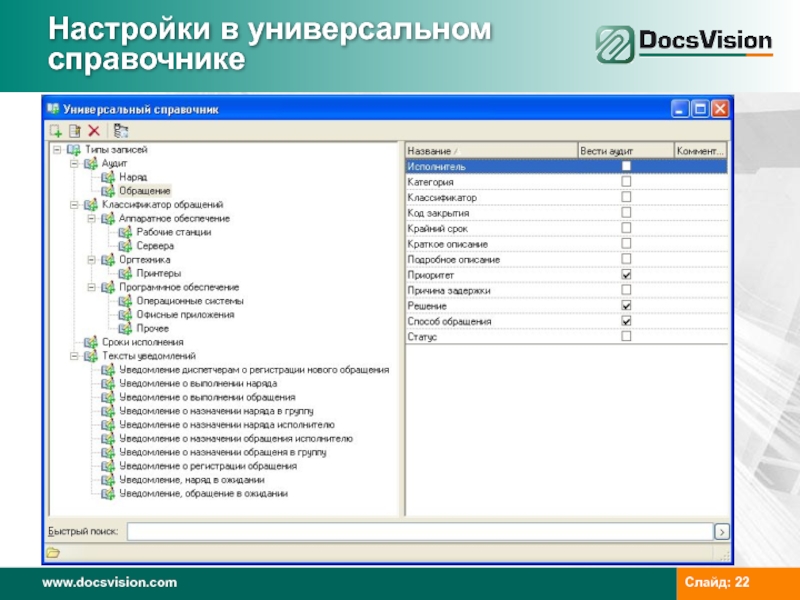The width and height of the screenshot is (800, 600).
Task: Click the tree structure toolbar icon
Action: point(120,130)
